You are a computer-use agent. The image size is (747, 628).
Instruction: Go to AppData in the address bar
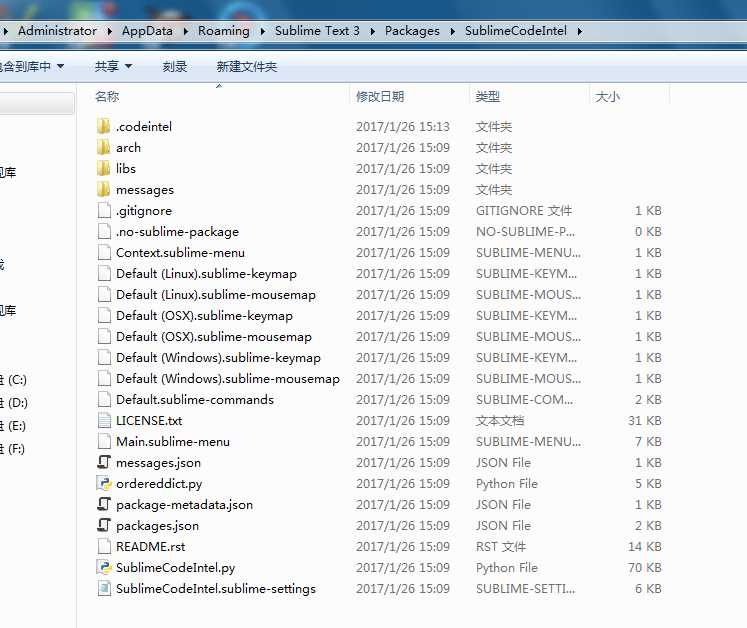tap(147, 31)
